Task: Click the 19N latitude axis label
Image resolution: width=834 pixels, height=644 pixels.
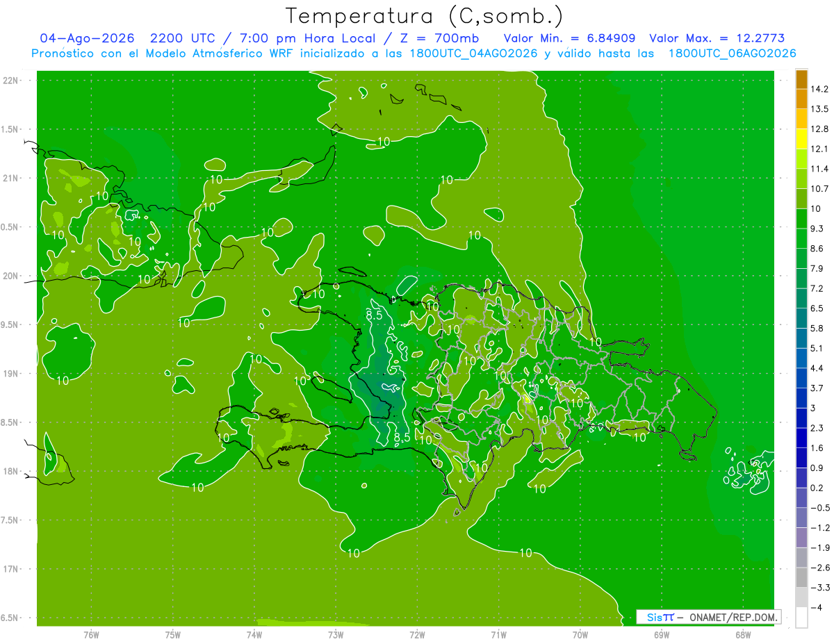Action: pos(10,374)
